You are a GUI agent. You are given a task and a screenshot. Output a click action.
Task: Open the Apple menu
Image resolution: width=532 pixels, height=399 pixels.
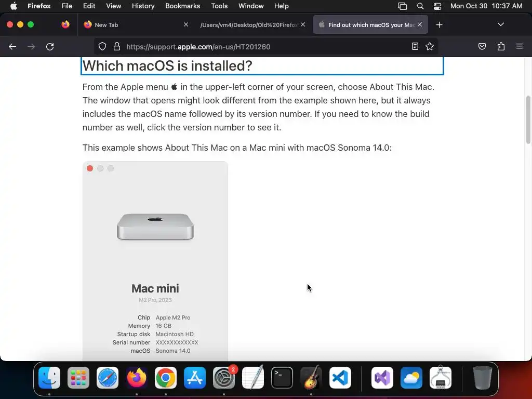tap(14, 6)
